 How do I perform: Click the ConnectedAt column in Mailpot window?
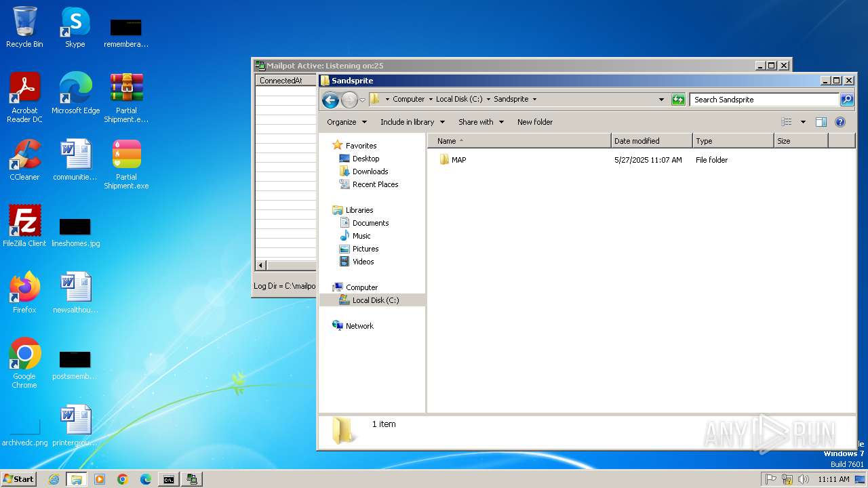[286, 80]
